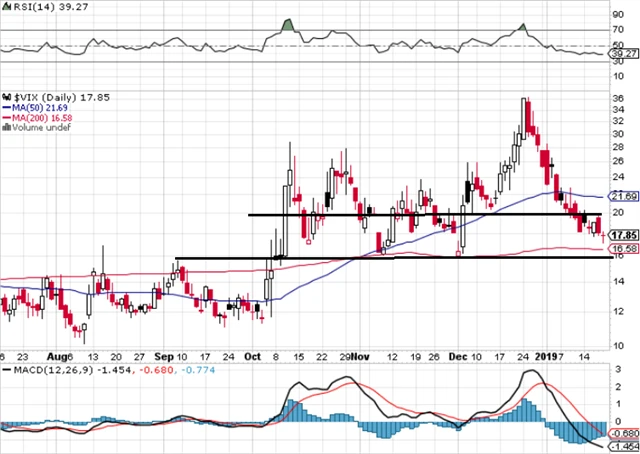
Task: Select the upper black resistance line near 20
Action: 400,215
